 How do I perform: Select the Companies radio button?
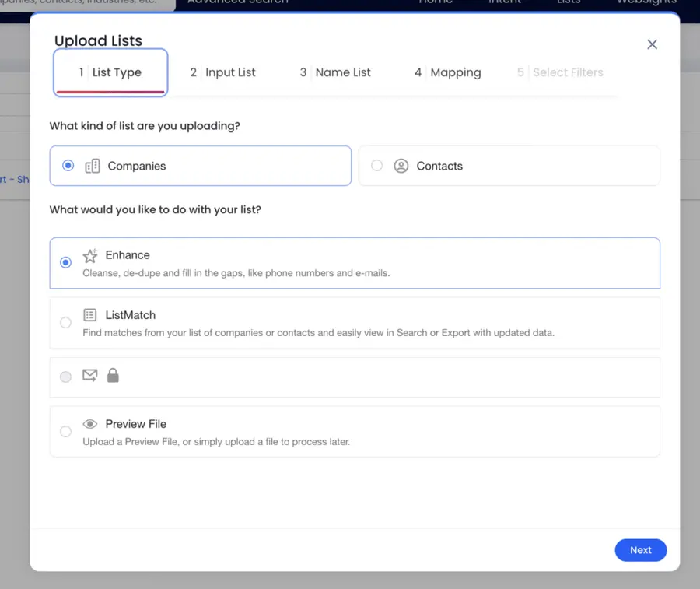click(68, 166)
